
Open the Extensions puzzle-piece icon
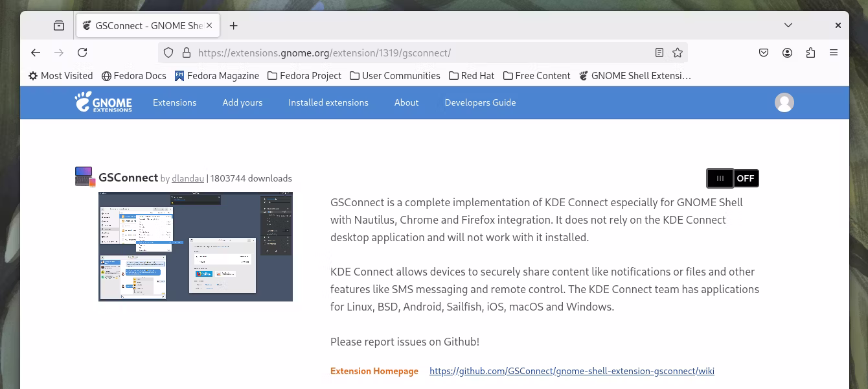click(x=810, y=53)
